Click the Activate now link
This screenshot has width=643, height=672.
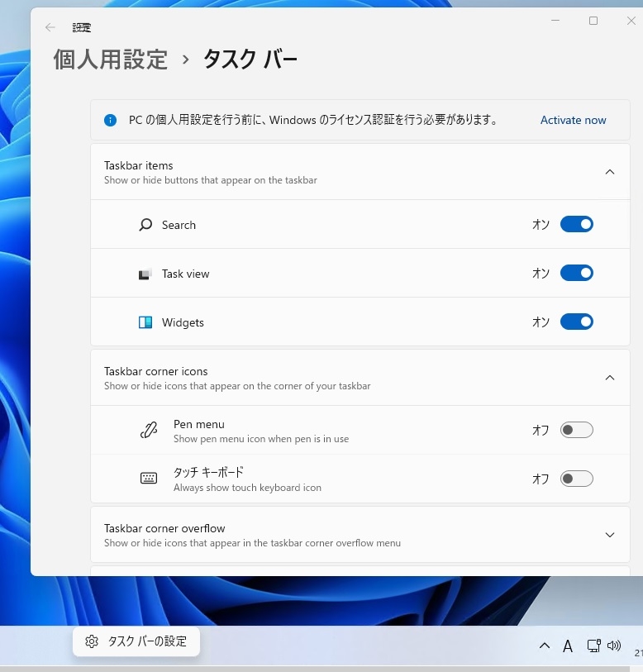(x=573, y=120)
